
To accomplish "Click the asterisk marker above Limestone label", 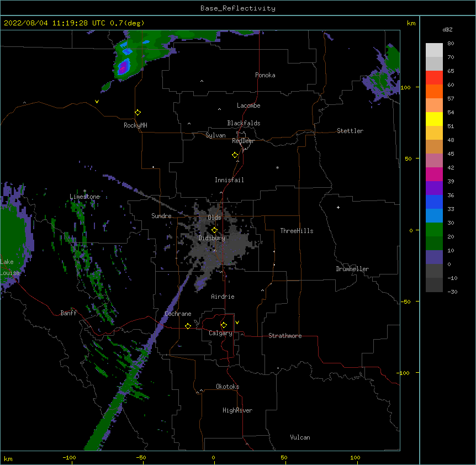I will [84, 191].
